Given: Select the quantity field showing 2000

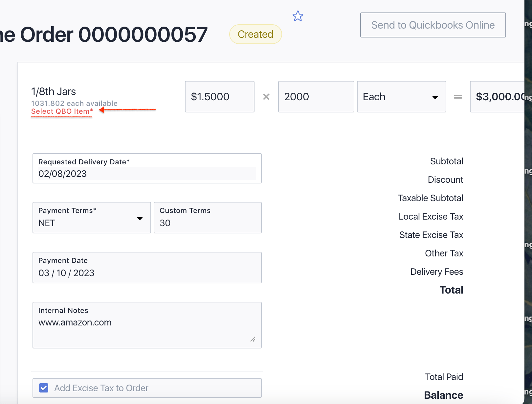Looking at the screenshot, I should [x=316, y=97].
